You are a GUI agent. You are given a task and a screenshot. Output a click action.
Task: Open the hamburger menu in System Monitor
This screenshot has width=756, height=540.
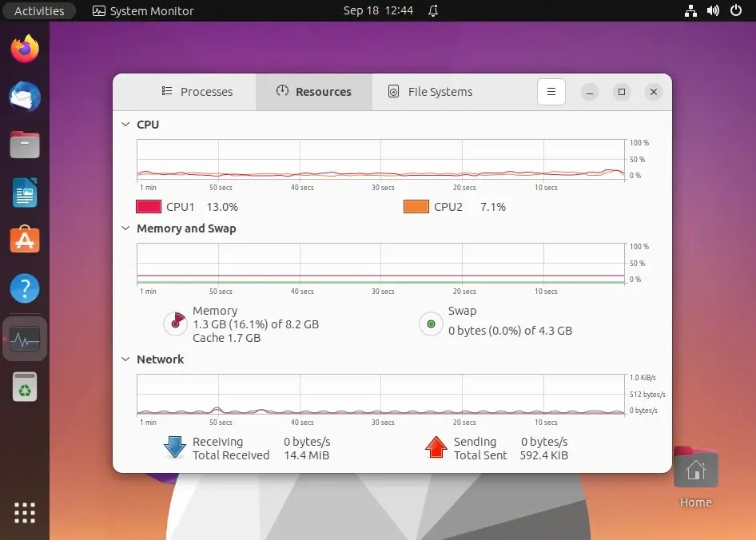coord(551,91)
